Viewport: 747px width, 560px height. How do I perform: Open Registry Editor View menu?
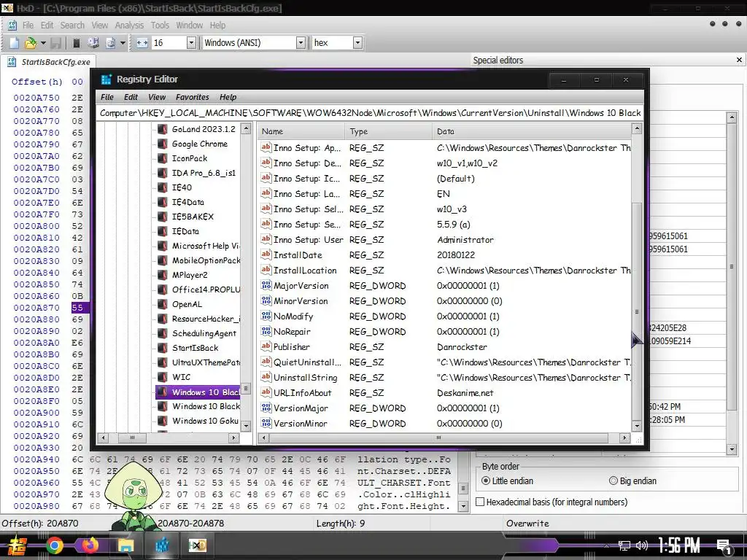157,97
